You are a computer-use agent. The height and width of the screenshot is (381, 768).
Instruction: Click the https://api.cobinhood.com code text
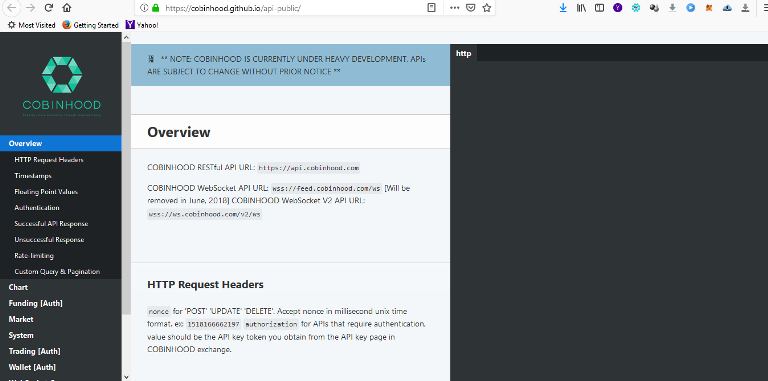[x=309, y=168]
